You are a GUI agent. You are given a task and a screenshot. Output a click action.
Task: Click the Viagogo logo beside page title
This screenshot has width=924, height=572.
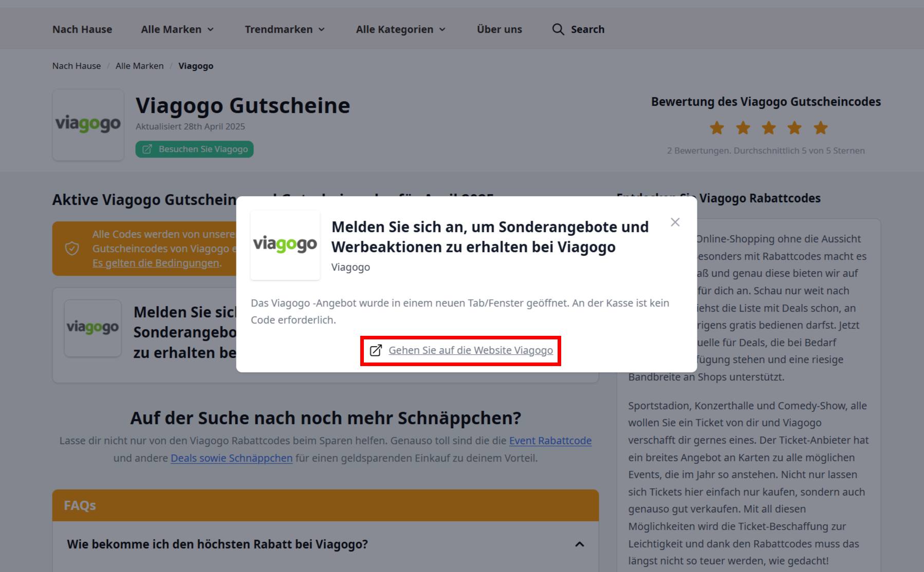tap(88, 125)
